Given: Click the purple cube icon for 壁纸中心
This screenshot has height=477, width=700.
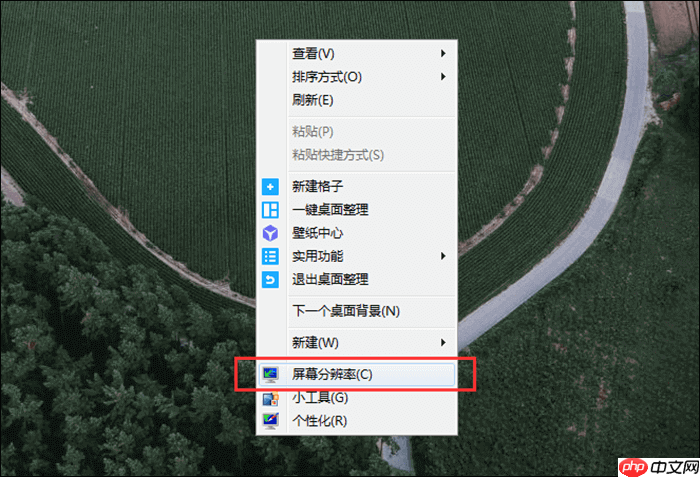Looking at the screenshot, I should [270, 233].
